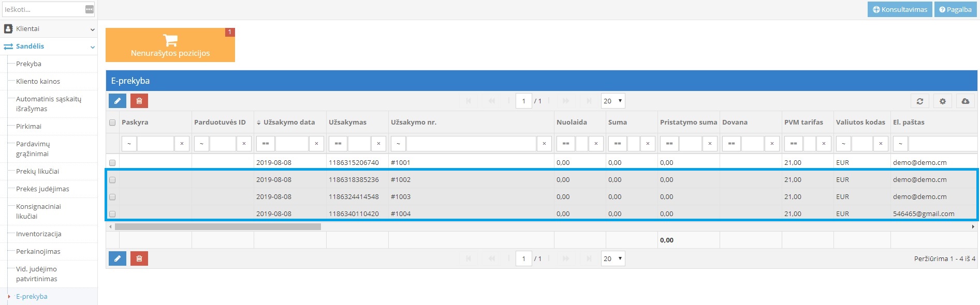Click the Konsultavimas button
This screenshot has height=305, width=980.
900,9
